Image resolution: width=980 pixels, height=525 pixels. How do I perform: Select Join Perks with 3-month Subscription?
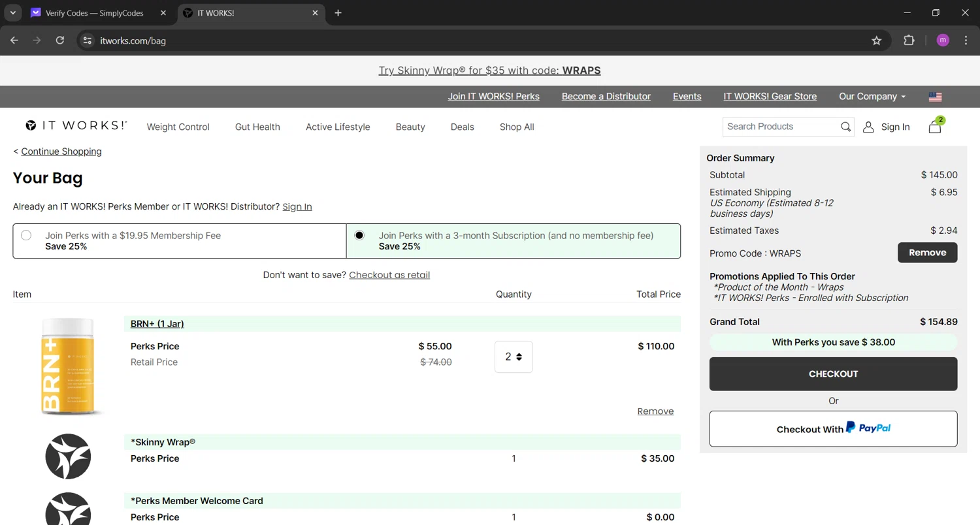tap(359, 235)
